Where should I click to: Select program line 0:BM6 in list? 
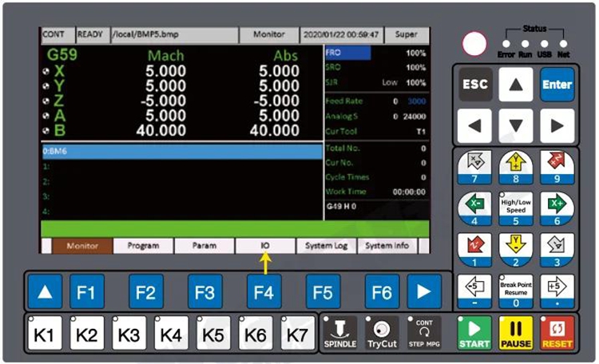coord(180,152)
